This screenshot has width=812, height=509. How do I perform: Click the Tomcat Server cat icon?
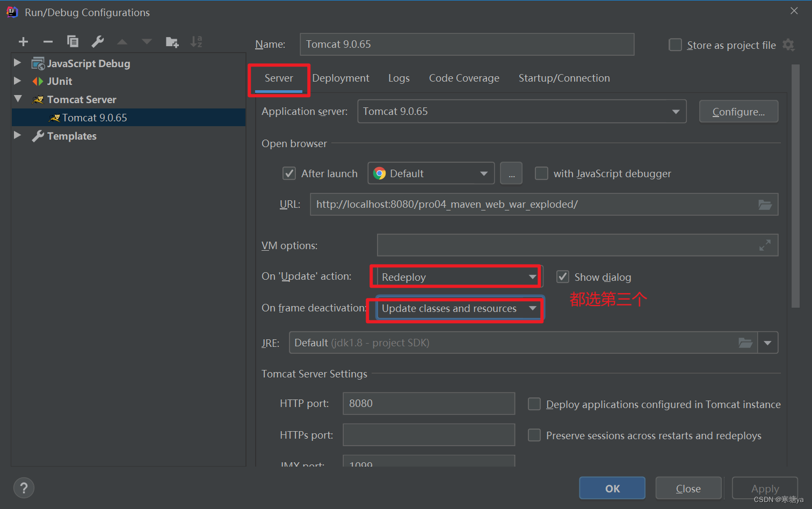point(38,99)
